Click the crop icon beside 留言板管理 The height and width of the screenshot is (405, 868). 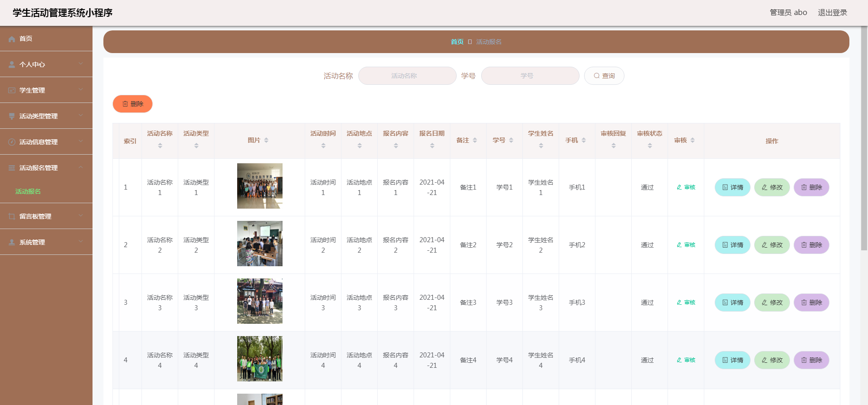(x=12, y=217)
